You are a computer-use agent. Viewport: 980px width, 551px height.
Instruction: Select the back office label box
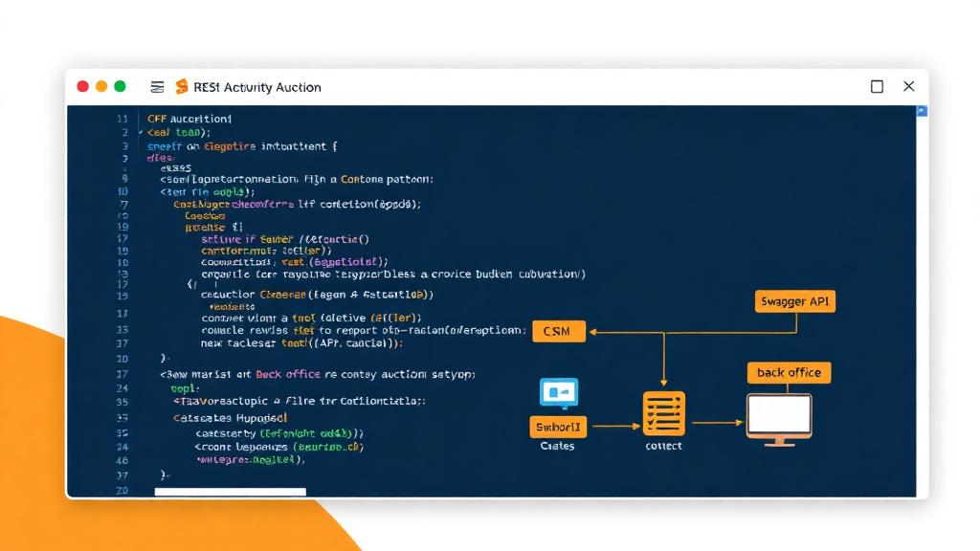[789, 372]
